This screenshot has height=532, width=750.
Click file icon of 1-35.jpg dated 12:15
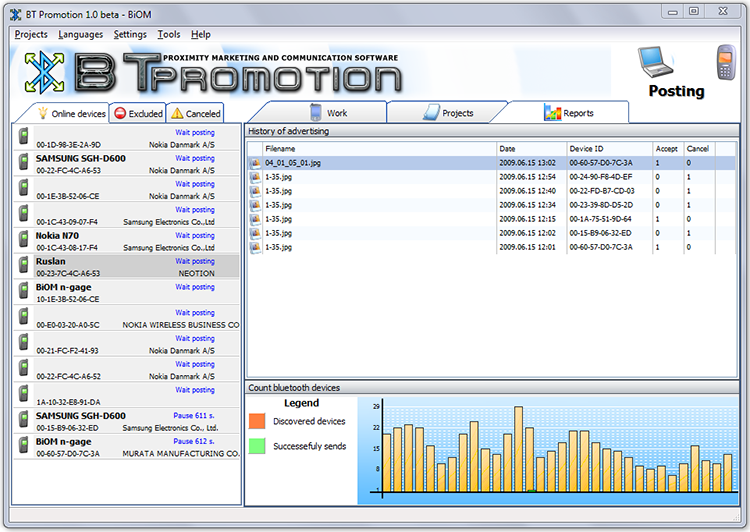(256, 219)
